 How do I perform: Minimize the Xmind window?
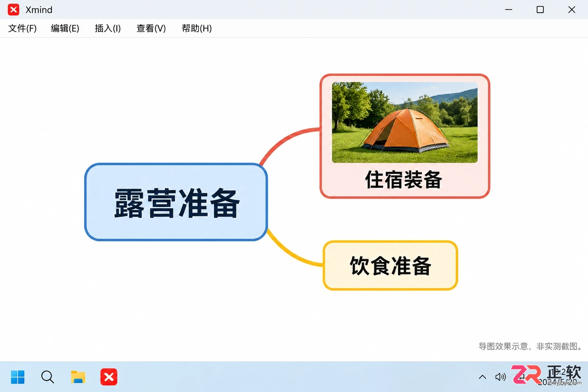[508, 9]
